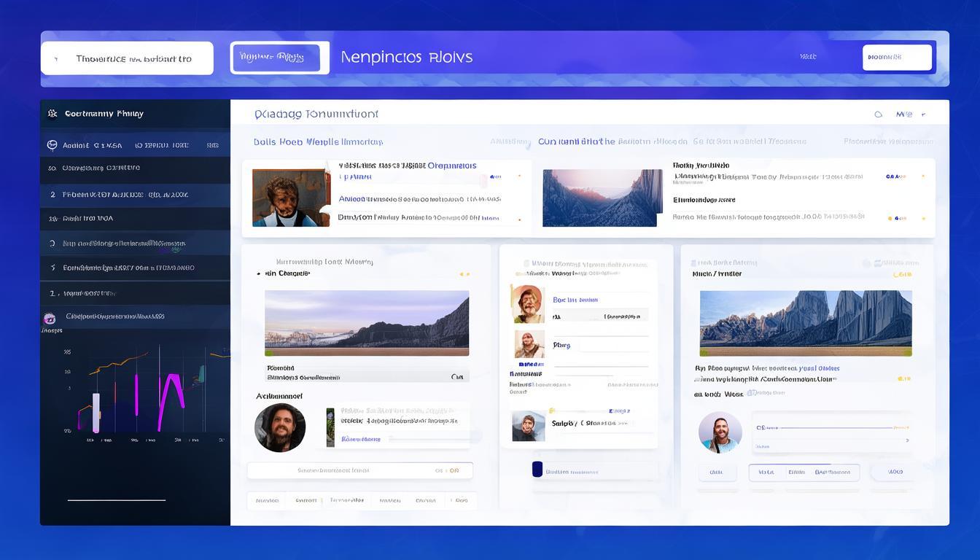Viewport: 980px width, 560px height.
Task: Click the gear icon atop the dark sidebar
Action: 52,114
